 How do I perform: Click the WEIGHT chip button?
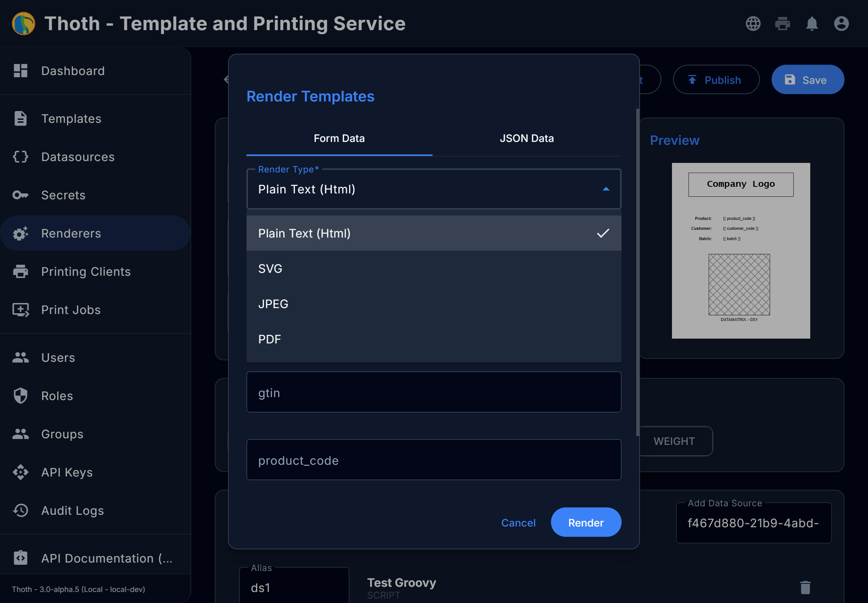coord(675,441)
